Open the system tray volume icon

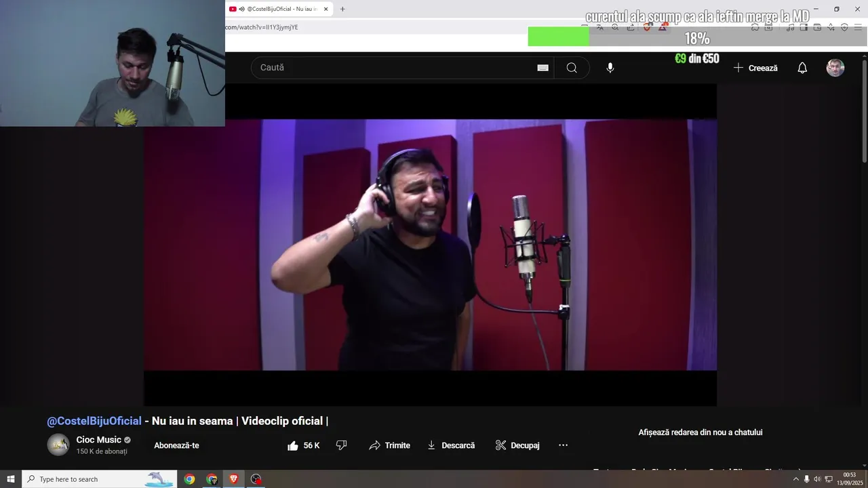coord(817,479)
